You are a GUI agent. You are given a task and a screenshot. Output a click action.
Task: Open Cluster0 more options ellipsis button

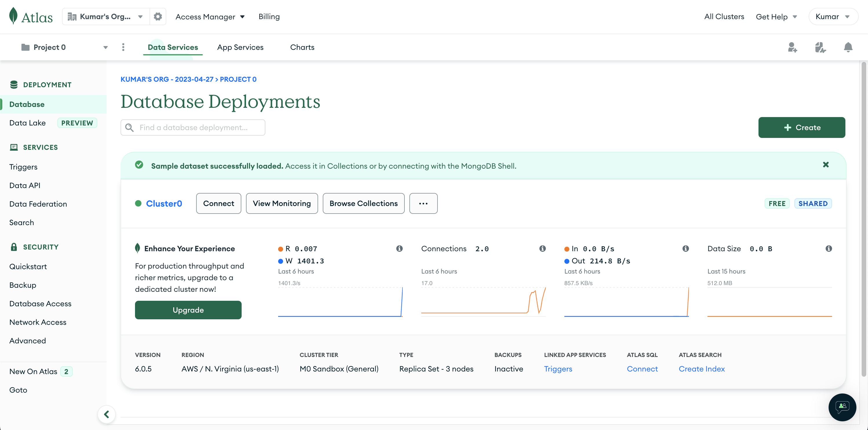[x=423, y=203]
